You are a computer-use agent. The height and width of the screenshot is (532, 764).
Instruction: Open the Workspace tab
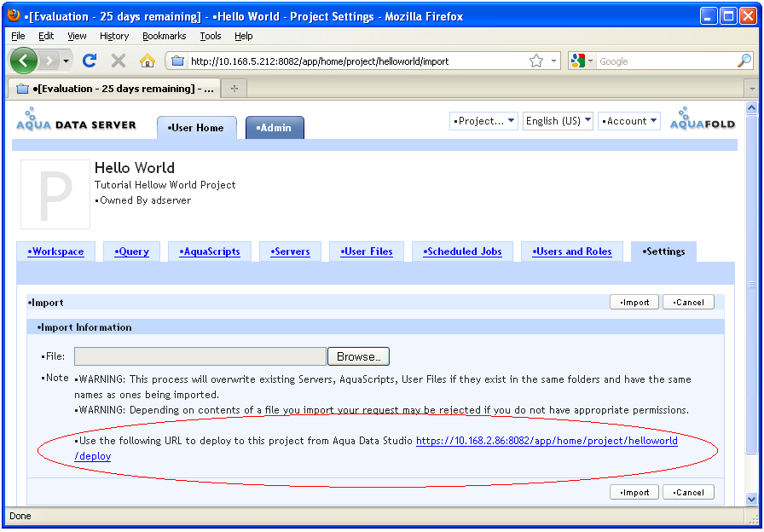55,252
